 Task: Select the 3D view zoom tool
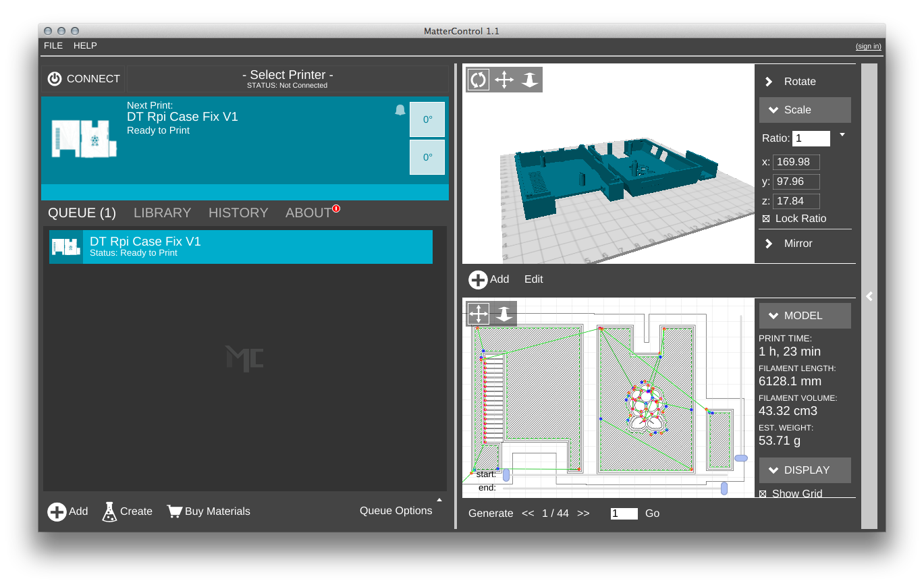click(530, 80)
